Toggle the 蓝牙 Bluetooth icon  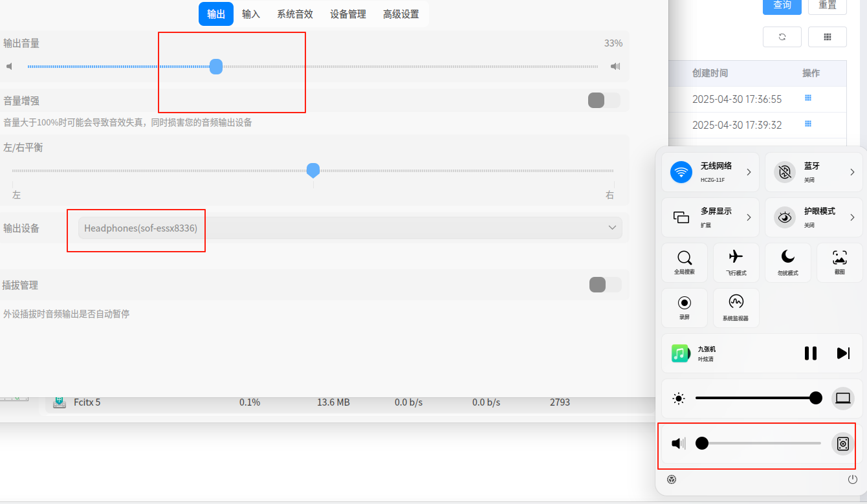click(x=785, y=172)
